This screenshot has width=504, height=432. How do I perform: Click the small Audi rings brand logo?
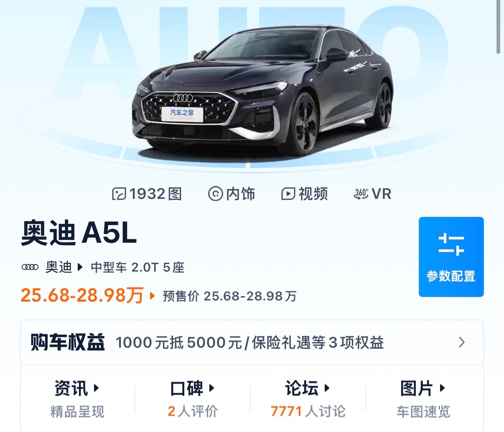(x=30, y=267)
